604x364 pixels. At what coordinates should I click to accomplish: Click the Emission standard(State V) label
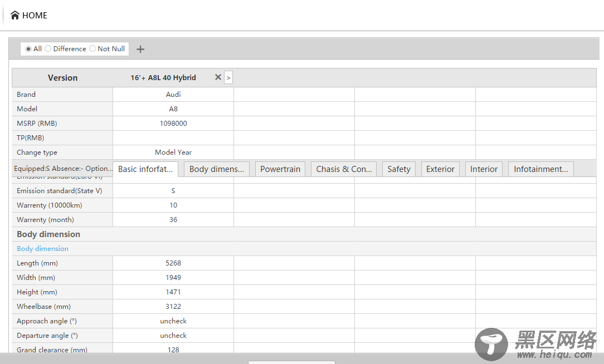pos(59,191)
